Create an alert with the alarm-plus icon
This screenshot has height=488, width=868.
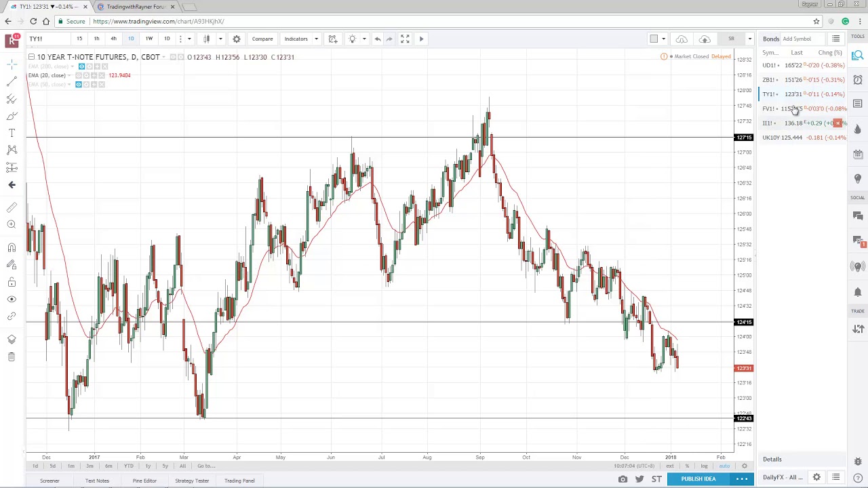point(333,39)
